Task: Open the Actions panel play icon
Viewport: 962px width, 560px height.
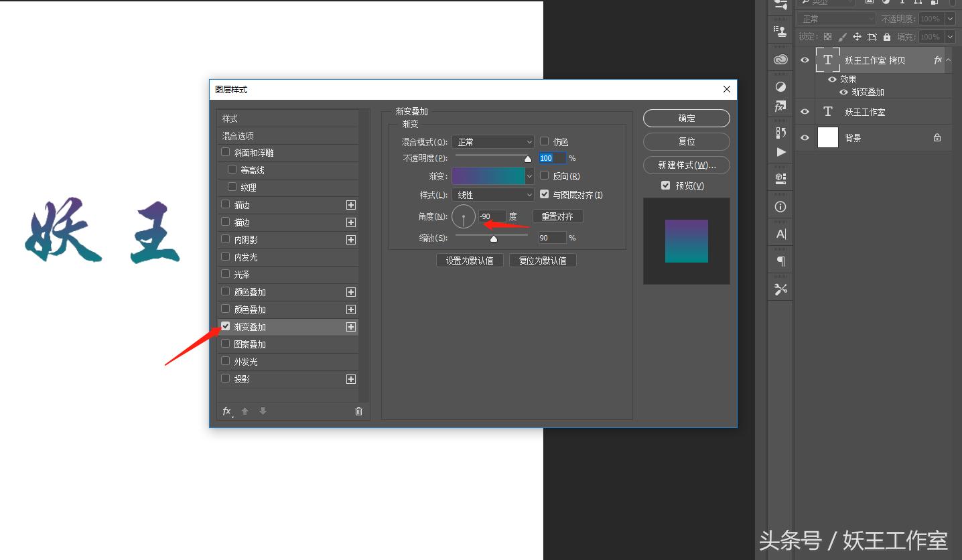Action: click(780, 152)
